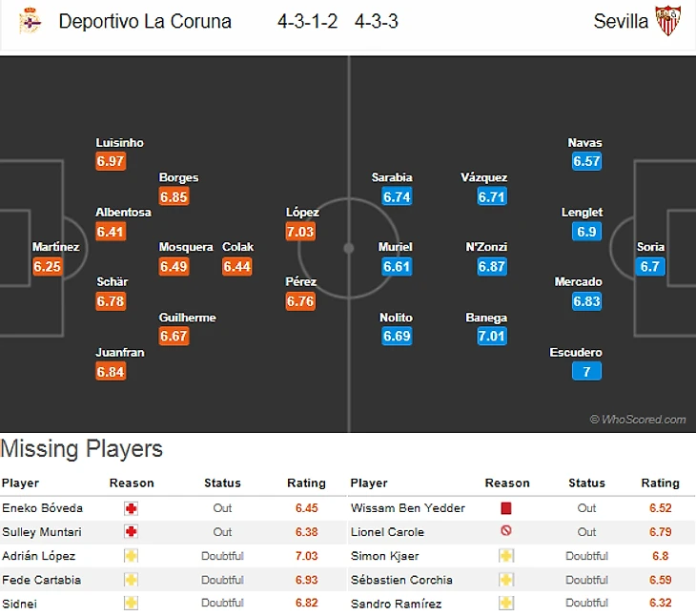The width and height of the screenshot is (696, 616).
Task: Open the Sevilla team name link
Action: [x=621, y=21]
